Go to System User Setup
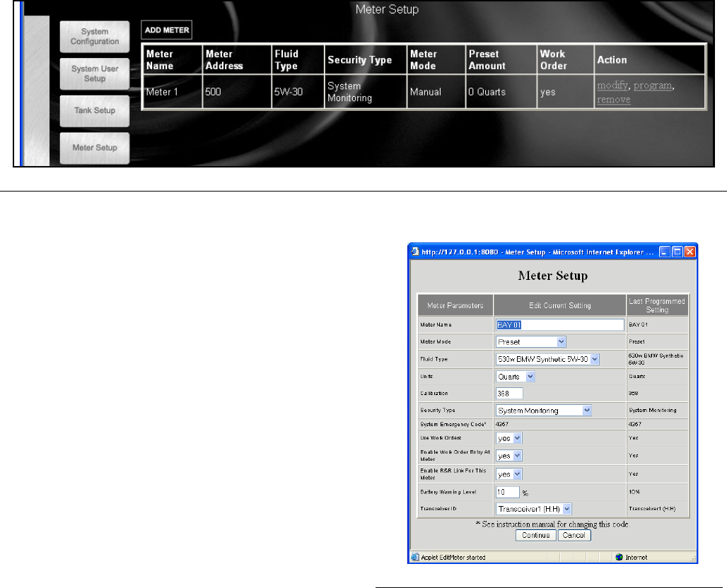 [x=95, y=73]
